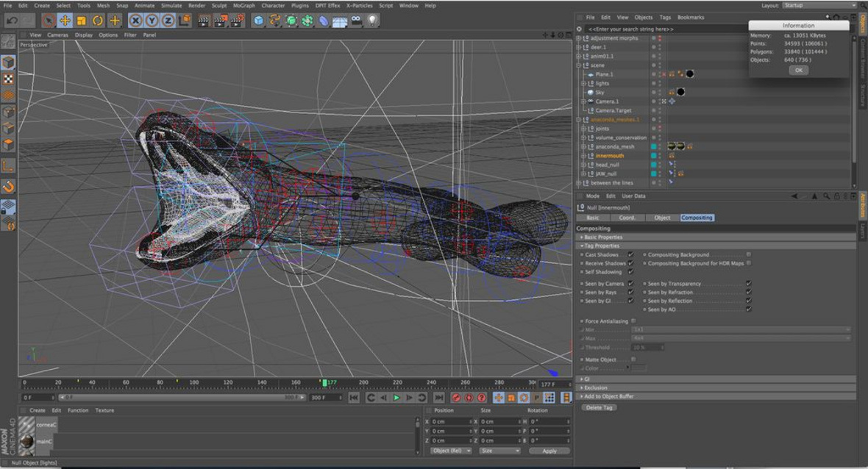Click OK in the Information dialog
Screen dimensions: 868x469
pos(798,70)
